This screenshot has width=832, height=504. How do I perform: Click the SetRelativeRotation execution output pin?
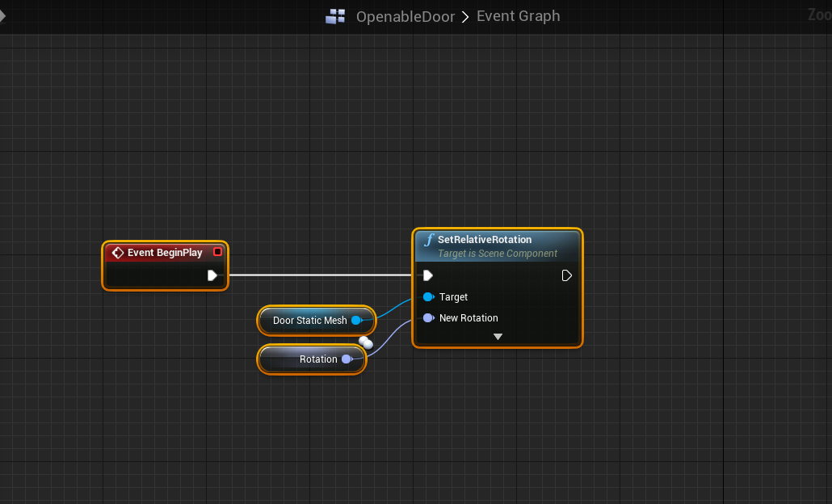[x=566, y=275]
